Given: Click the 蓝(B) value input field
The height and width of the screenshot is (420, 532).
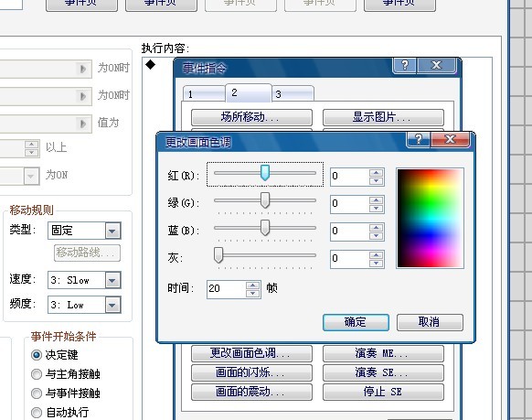Looking at the screenshot, I should 350,232.
